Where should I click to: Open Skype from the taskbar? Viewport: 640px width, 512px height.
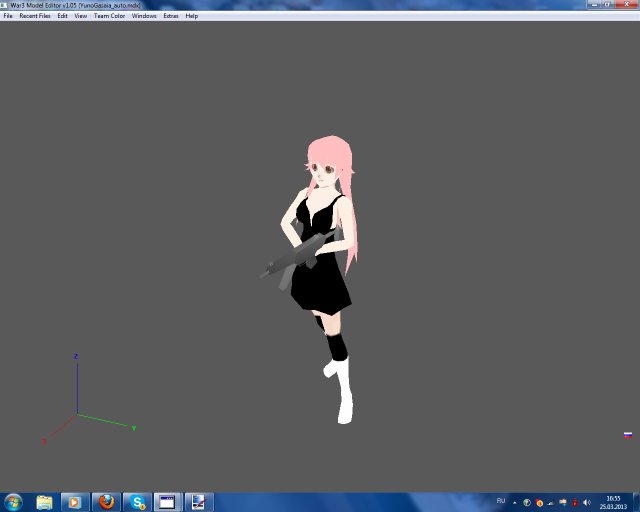pyautogui.click(x=138, y=502)
